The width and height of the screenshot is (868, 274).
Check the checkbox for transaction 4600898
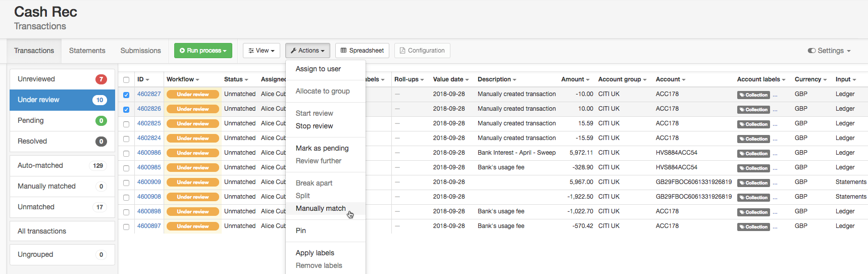coord(126,212)
